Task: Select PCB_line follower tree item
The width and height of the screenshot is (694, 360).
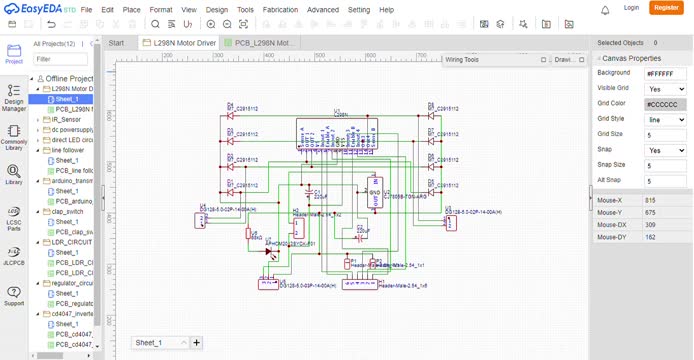Action: 70,170
